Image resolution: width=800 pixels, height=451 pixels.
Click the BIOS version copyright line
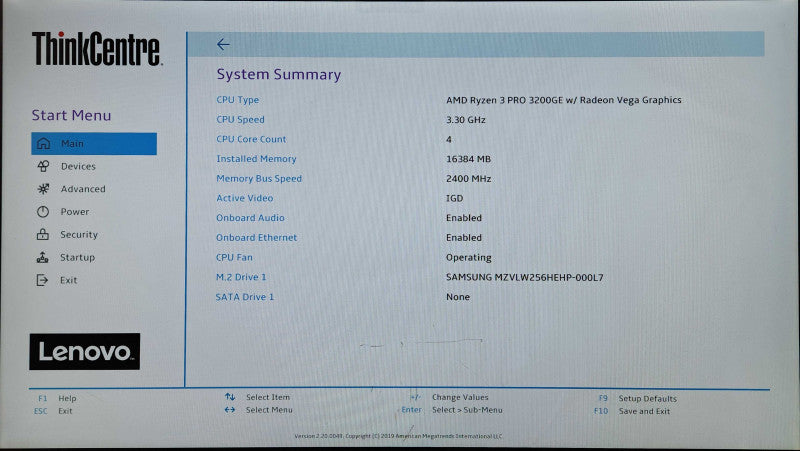[398, 436]
